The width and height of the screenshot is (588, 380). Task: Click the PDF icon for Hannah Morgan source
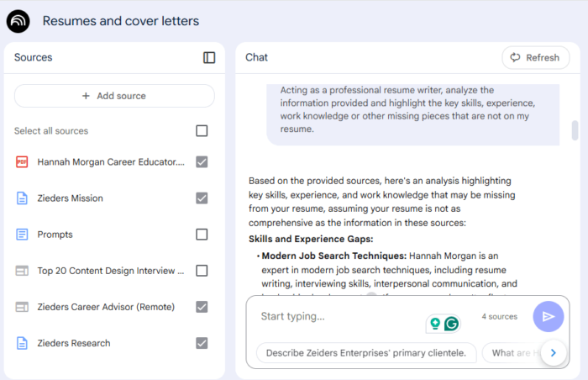point(22,162)
